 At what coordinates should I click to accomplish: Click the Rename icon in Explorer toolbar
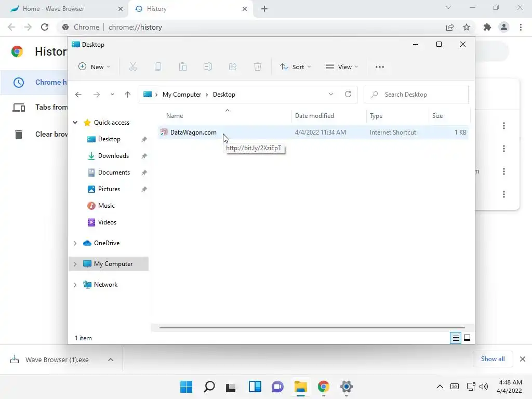point(208,67)
